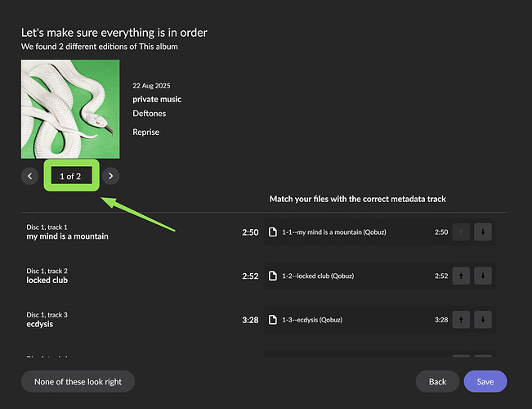Move 'ecdysis' file down

point(483,320)
